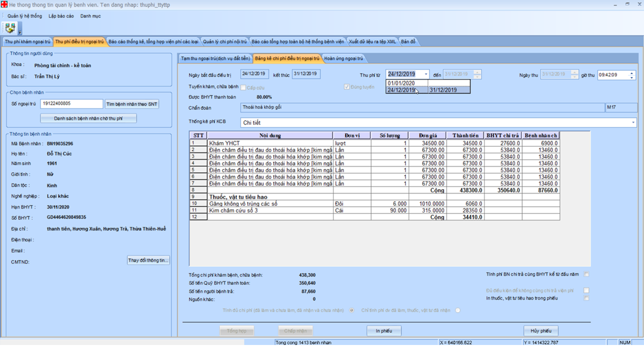644x346 pixels.
Task: Click the Ngày bắt đầu điều trị date field
Action: (x=254, y=74)
